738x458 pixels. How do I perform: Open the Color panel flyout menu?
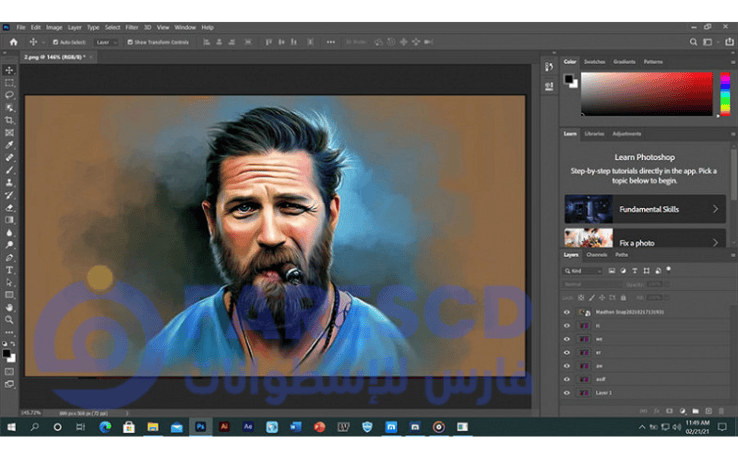click(x=733, y=62)
